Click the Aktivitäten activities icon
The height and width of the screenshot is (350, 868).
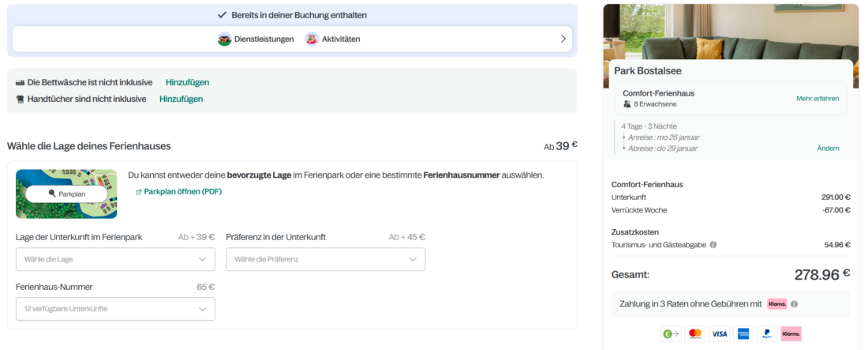pos(312,39)
